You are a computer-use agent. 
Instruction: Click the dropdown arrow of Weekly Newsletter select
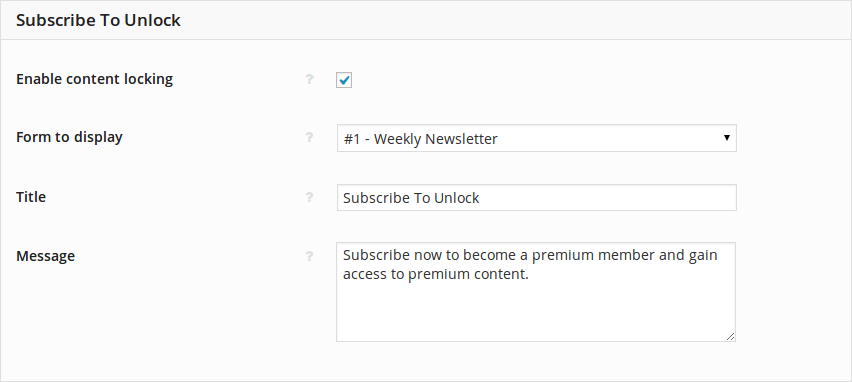coord(726,138)
